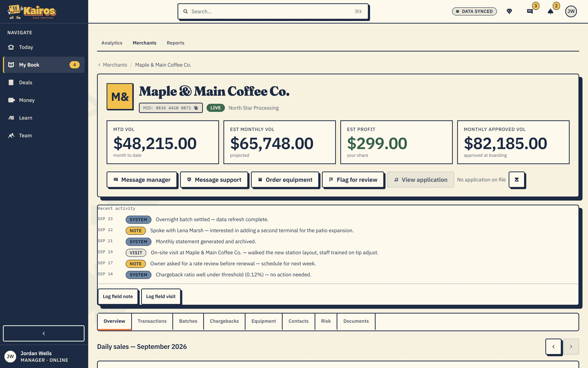
Task: Open Learn in the sidebar
Action: point(44,118)
